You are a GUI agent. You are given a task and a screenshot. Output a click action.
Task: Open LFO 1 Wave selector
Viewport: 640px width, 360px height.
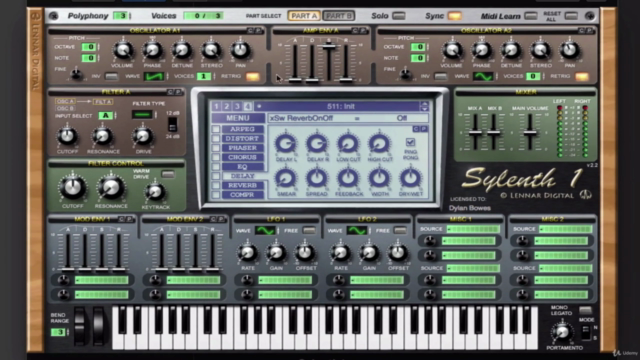(265, 231)
